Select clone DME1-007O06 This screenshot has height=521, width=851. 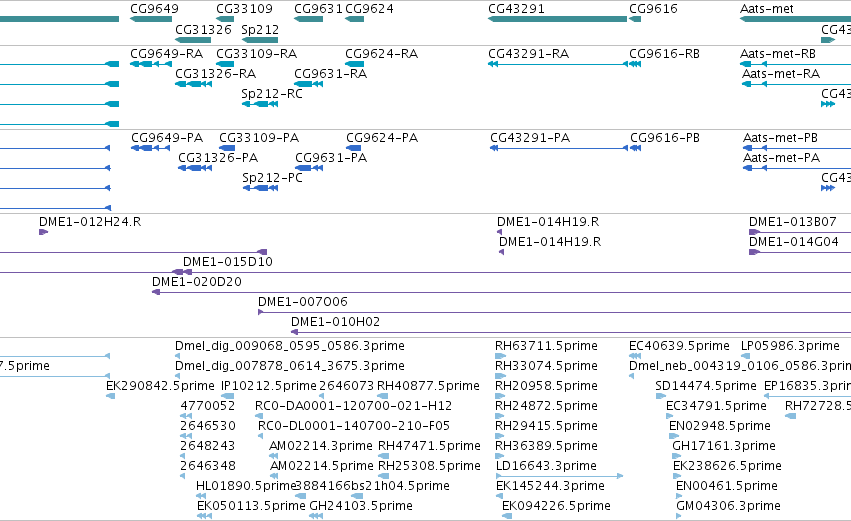[303, 302]
